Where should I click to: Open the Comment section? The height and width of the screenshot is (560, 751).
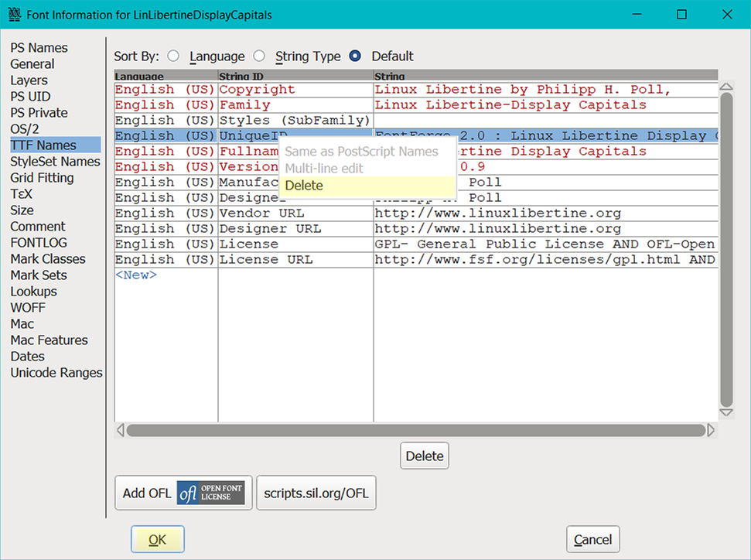point(38,227)
